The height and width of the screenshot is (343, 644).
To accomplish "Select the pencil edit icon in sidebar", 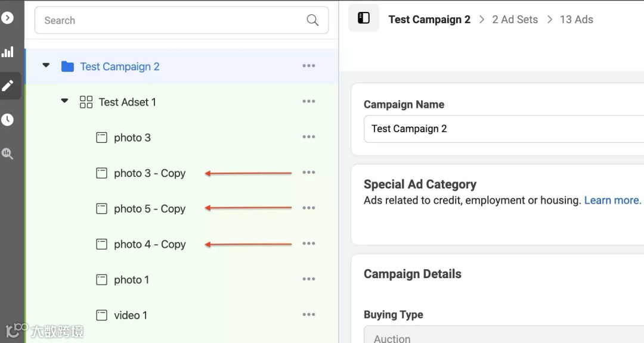I will pos(8,86).
